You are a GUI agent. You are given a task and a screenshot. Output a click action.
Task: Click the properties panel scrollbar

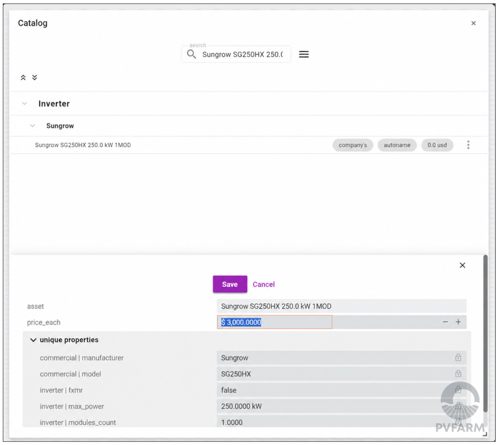coord(486,333)
